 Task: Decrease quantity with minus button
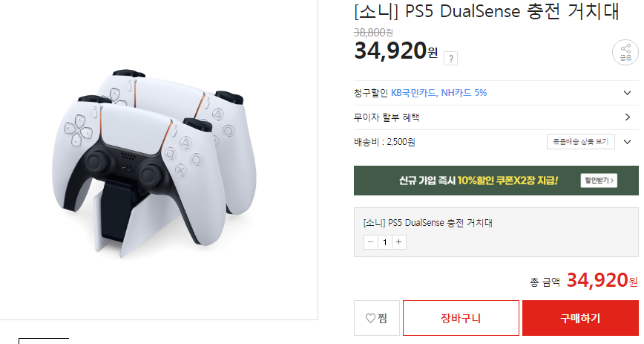click(371, 242)
